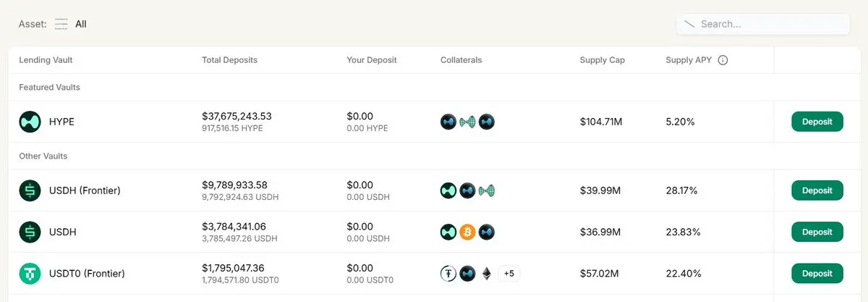Click the first collateral icon in HYPE row

click(448, 122)
